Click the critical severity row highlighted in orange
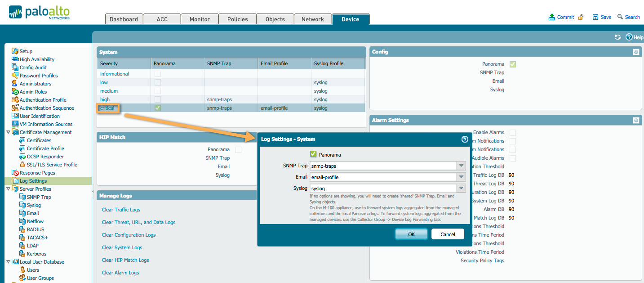644x283 pixels. tap(108, 108)
